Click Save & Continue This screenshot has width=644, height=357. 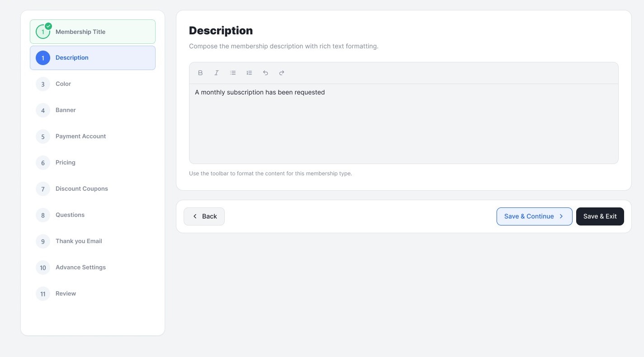tap(534, 216)
